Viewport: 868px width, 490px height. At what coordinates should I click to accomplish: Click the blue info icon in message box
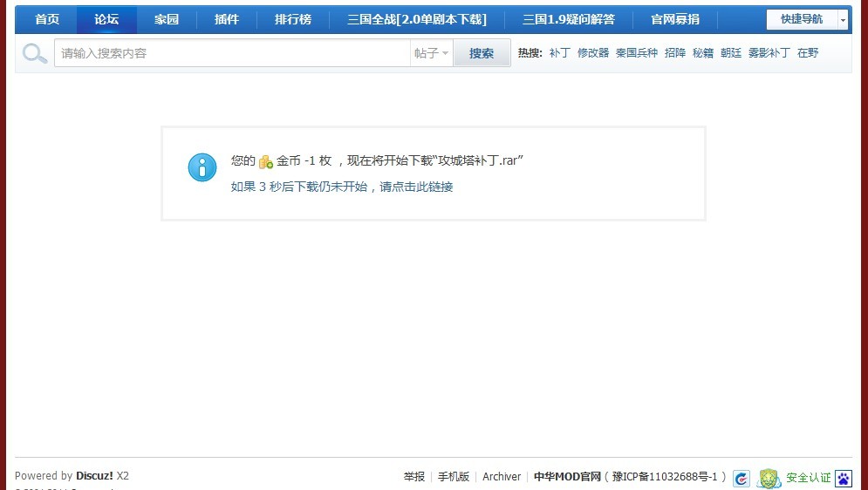(202, 167)
